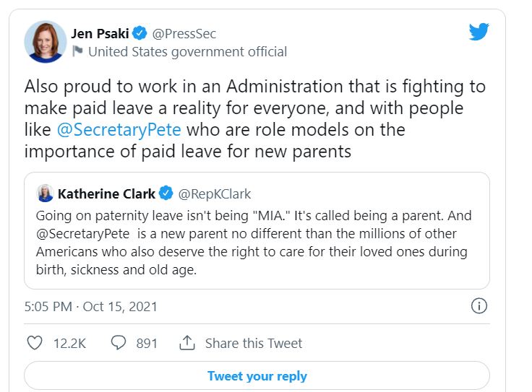Click the government official flag icon
This screenshot has width=532, height=392.
pos(77,51)
